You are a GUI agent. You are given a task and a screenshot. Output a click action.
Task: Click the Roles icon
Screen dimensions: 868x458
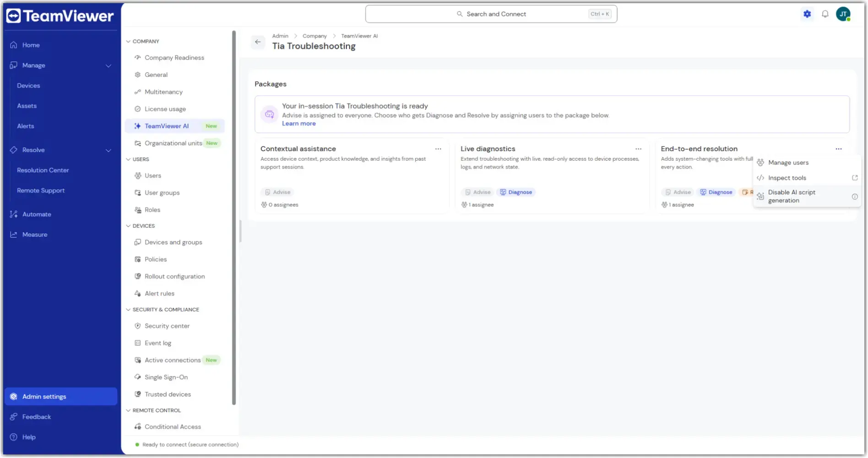(x=137, y=210)
